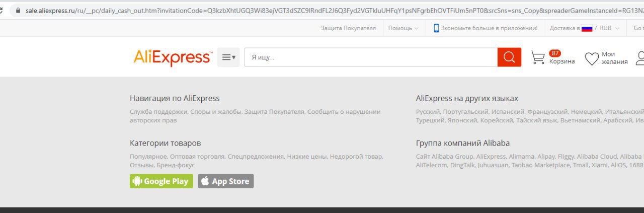This screenshot has height=213, width=644.
Task: Click the mobile phone app icon
Action: pyautogui.click(x=436, y=28)
